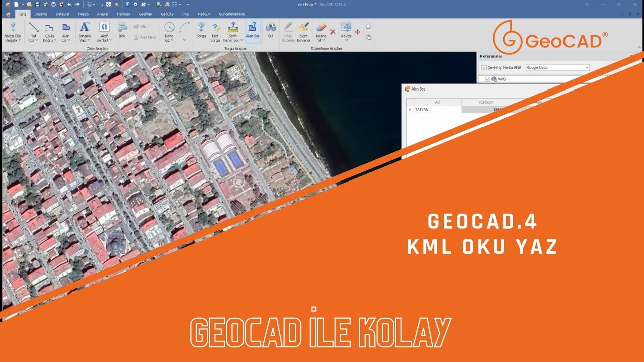644x362 pixels.
Task: Click the Referanslar panel title
Action: click(x=491, y=56)
